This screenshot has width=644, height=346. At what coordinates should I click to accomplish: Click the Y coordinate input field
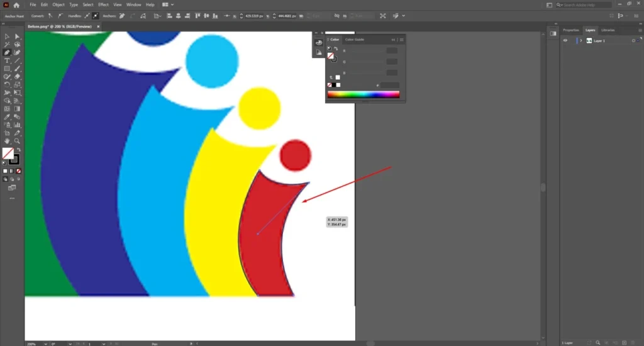pyautogui.click(x=287, y=16)
